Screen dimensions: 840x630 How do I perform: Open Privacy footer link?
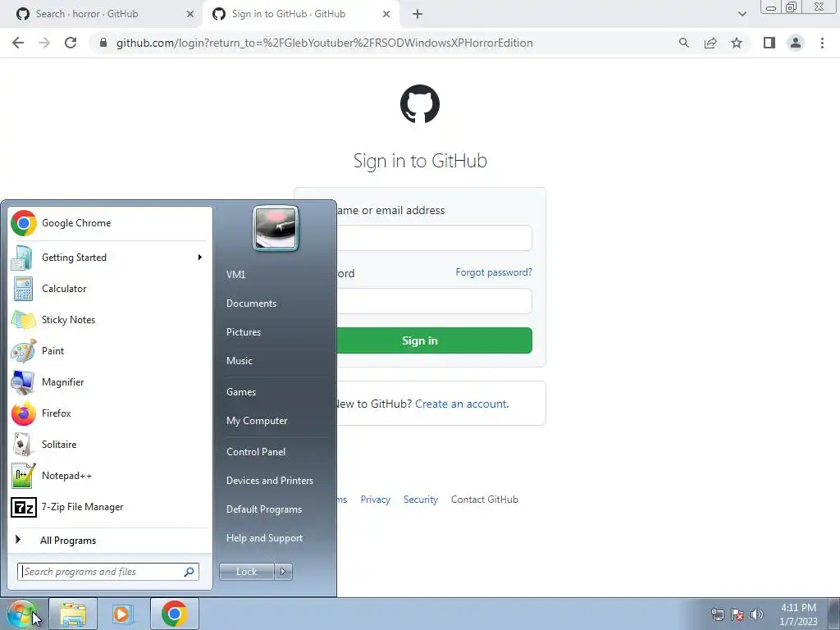(x=375, y=500)
